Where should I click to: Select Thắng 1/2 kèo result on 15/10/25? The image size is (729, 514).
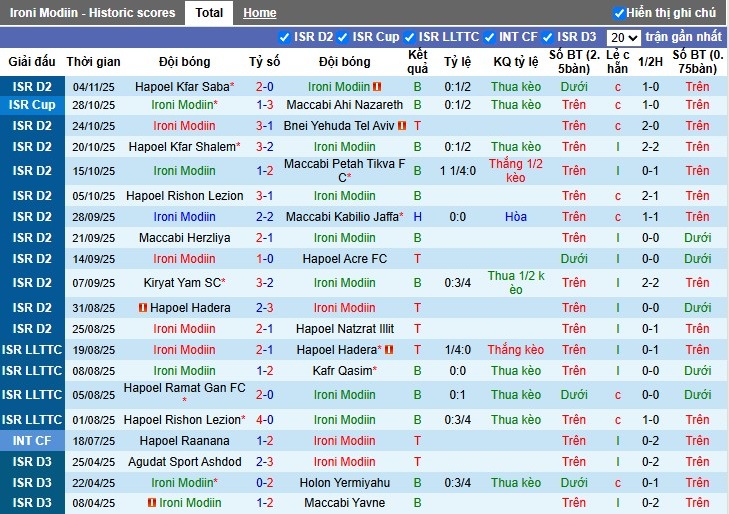[516, 171]
